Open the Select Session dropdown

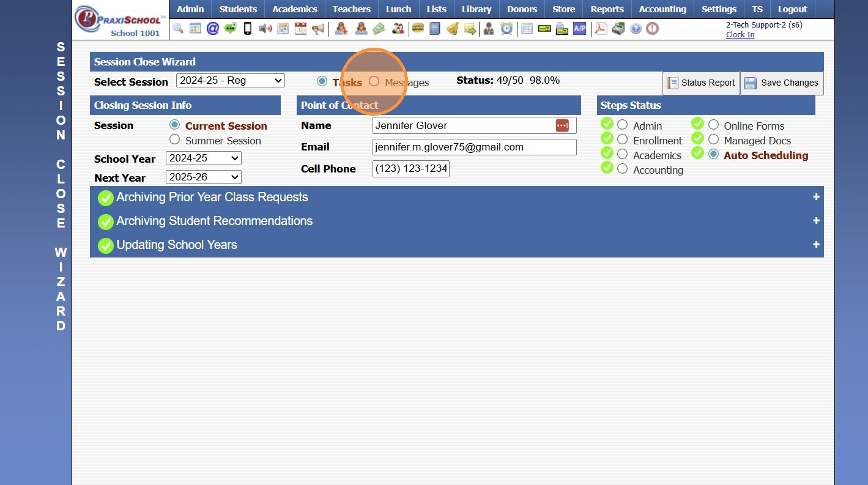pyautogui.click(x=231, y=80)
